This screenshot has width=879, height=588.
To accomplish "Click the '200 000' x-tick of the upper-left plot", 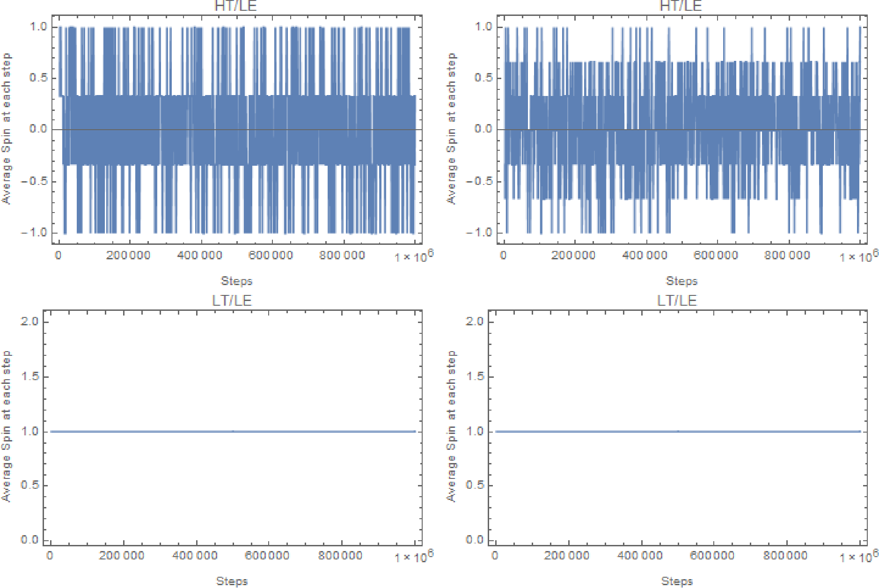I will point(128,256).
